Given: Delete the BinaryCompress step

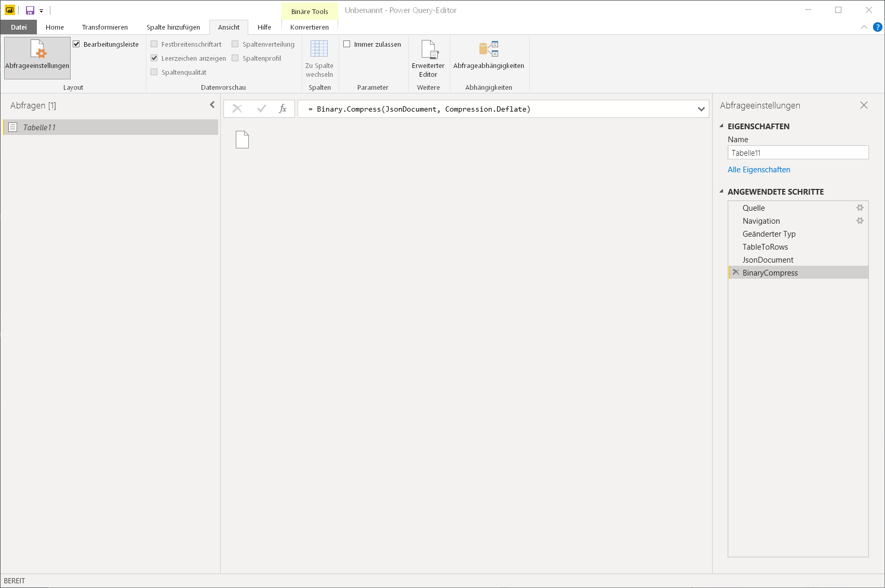Looking at the screenshot, I should point(735,272).
